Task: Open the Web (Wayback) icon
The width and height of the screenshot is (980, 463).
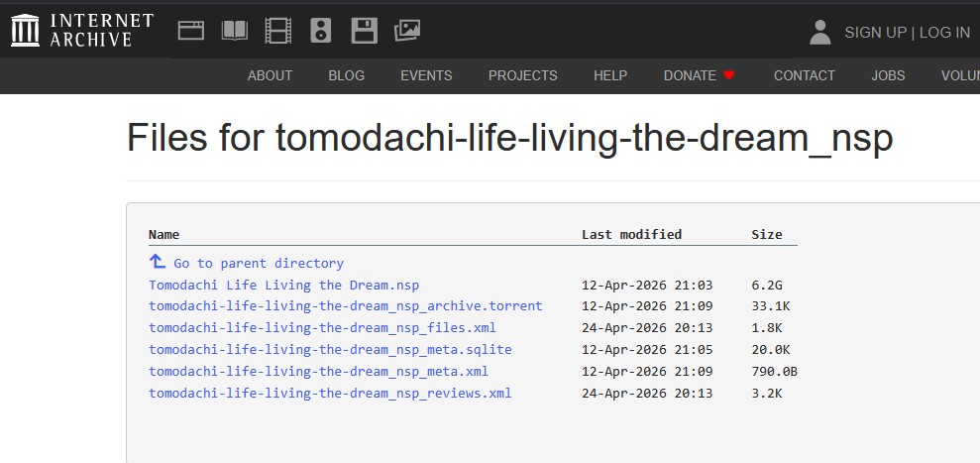Action: tap(191, 30)
